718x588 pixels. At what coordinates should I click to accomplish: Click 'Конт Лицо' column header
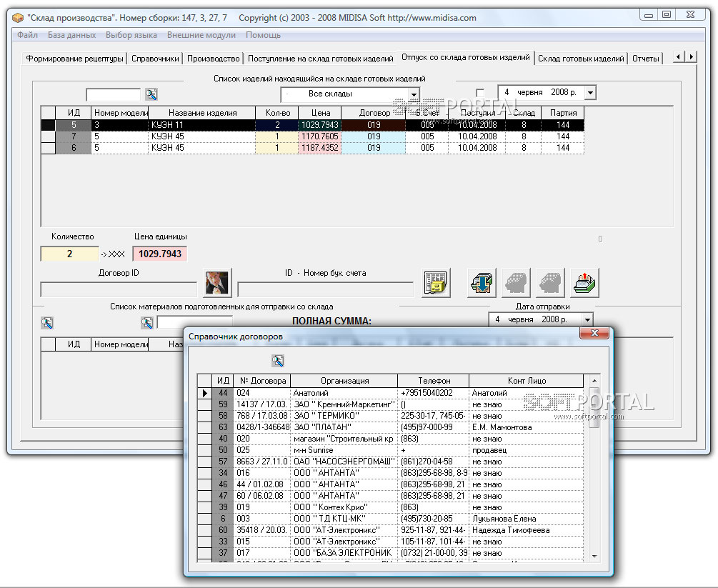(527, 381)
